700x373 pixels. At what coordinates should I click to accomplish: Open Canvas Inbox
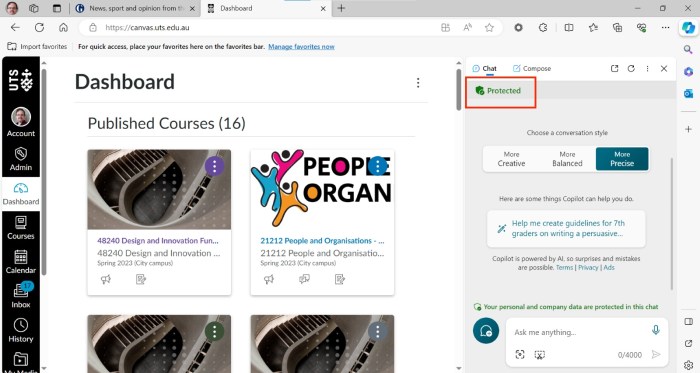21,296
